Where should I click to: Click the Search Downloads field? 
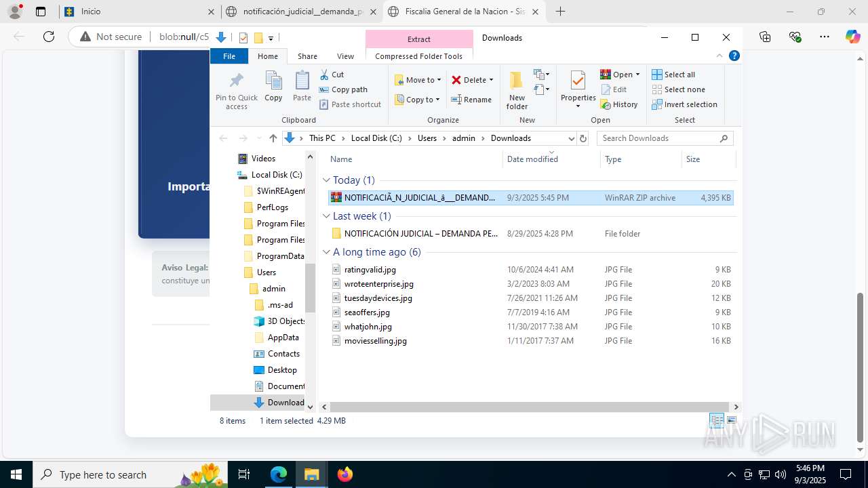pos(665,138)
